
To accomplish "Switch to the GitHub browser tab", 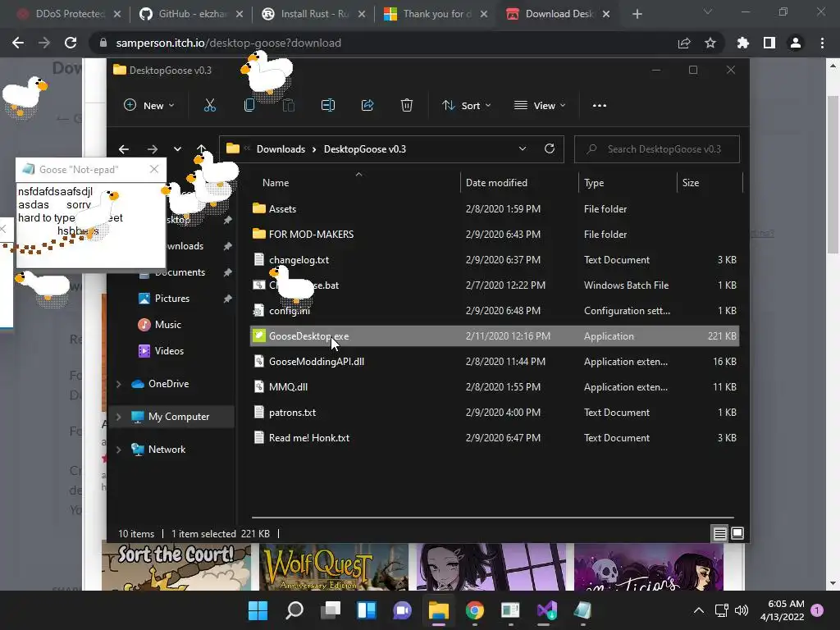I will 190,14.
